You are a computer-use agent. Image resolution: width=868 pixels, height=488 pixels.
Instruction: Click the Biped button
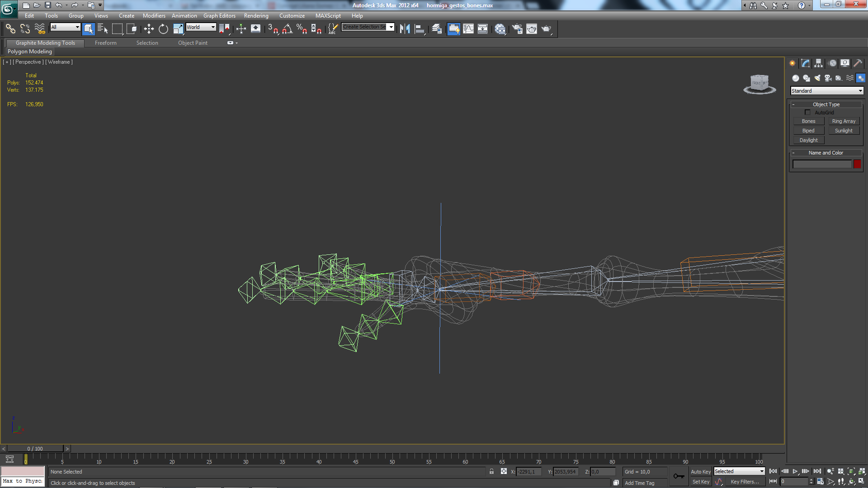pos(808,131)
